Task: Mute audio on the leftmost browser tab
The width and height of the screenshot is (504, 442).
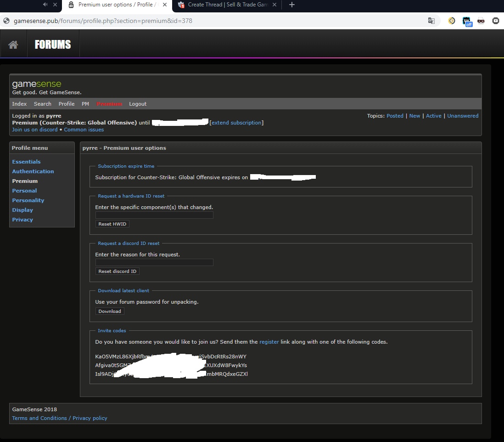Action: point(44,6)
